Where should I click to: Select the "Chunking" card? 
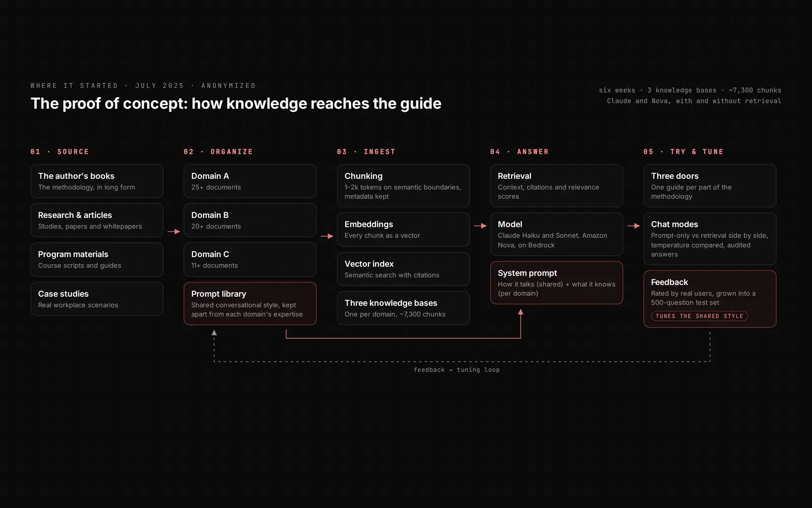point(403,185)
